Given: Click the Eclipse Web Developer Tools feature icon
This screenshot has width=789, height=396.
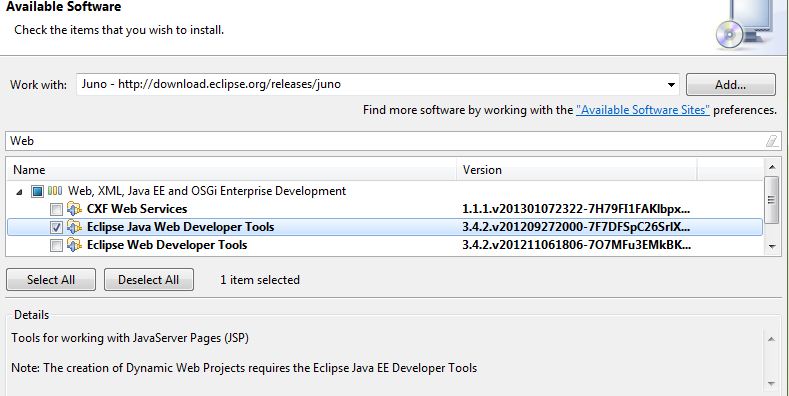Looking at the screenshot, I should [74, 245].
